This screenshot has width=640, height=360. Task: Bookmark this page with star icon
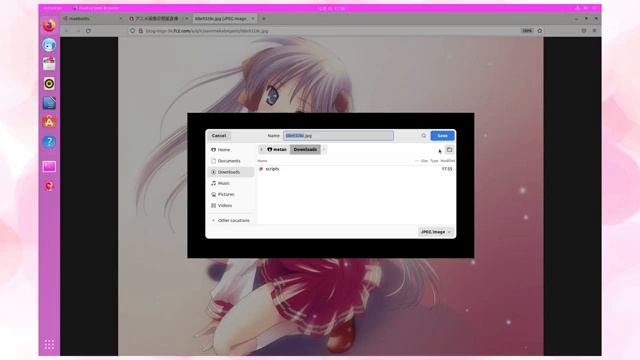tap(540, 31)
